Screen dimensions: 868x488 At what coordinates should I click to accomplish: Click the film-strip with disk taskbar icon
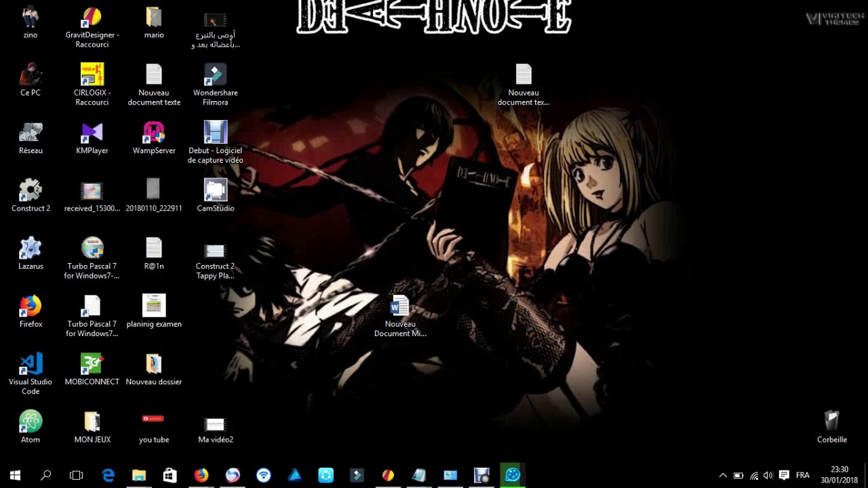tap(481, 475)
